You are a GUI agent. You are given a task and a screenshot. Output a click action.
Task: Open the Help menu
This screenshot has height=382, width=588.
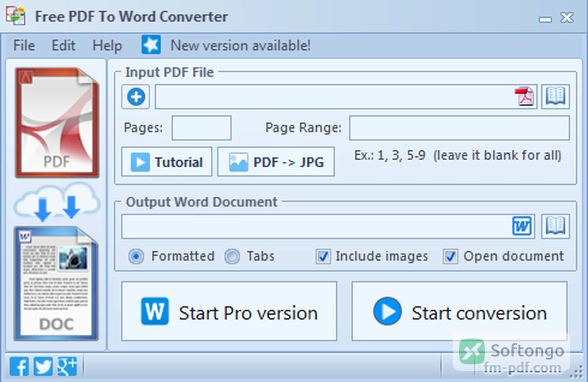pyautogui.click(x=107, y=45)
